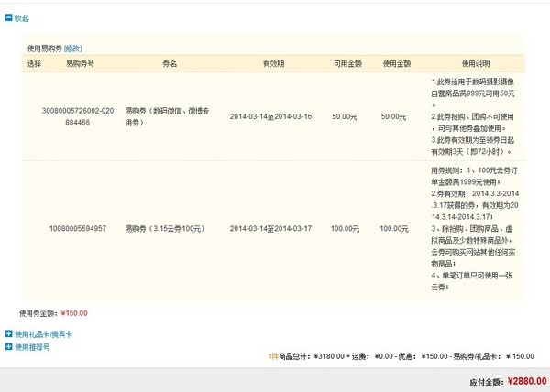Select the ¥150.00 coupon total value
The width and height of the screenshot is (550, 392).
tap(74, 313)
